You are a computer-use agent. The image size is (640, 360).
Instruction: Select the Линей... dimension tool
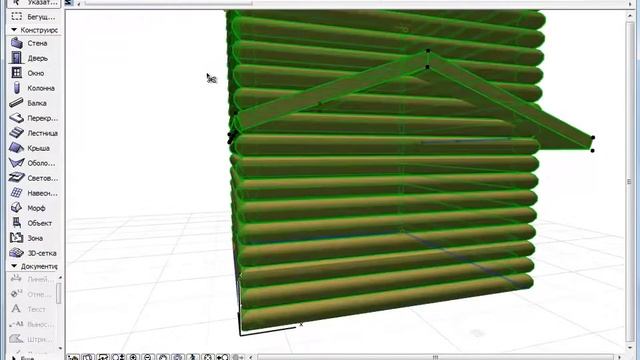[x=33, y=280]
